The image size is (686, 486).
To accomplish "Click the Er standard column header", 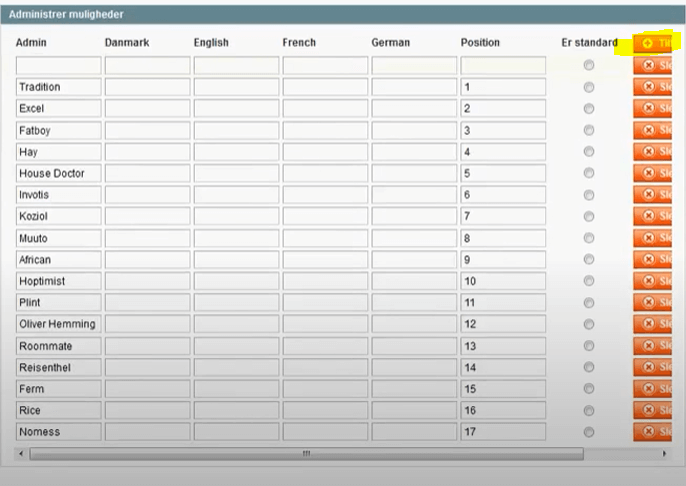I will tap(589, 42).
